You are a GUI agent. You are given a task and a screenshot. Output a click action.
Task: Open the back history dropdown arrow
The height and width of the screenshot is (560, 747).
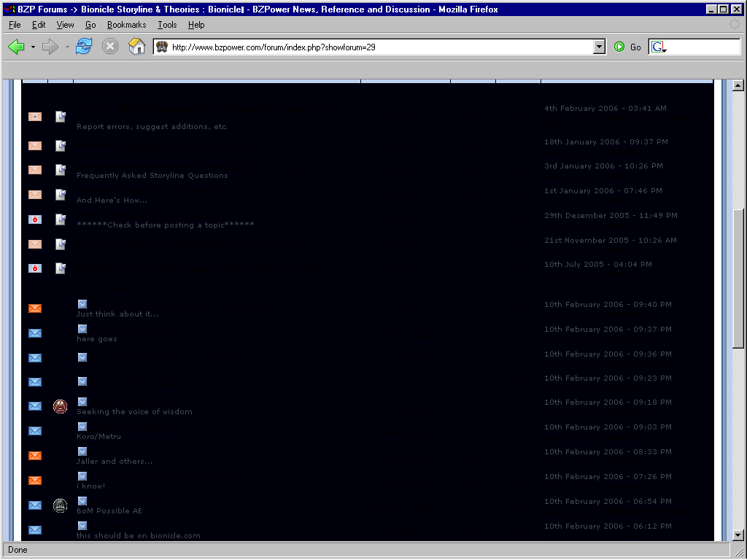[33, 47]
